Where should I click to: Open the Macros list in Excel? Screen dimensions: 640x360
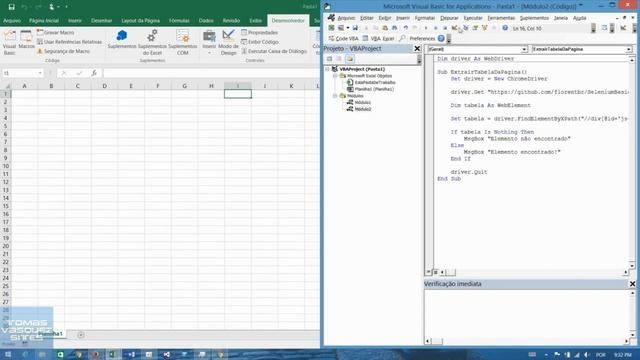point(27,40)
